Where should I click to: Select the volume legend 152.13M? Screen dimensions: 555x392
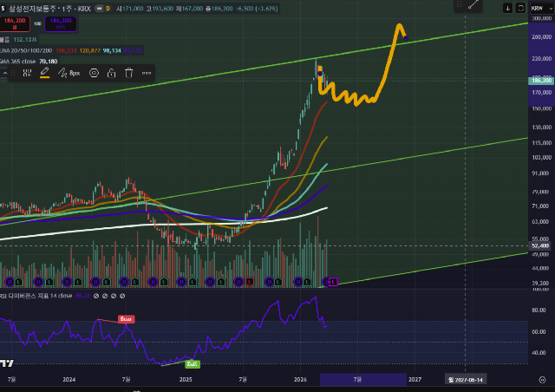pos(25,40)
